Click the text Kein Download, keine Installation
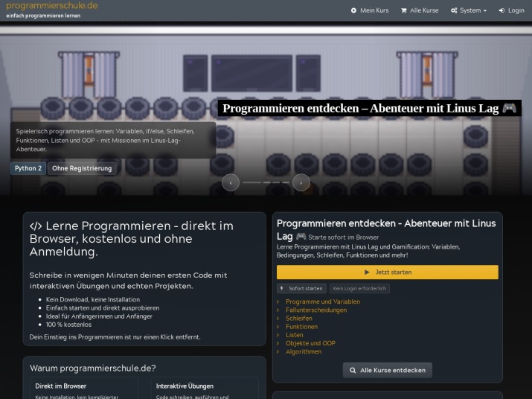The image size is (532, 399). (x=93, y=299)
